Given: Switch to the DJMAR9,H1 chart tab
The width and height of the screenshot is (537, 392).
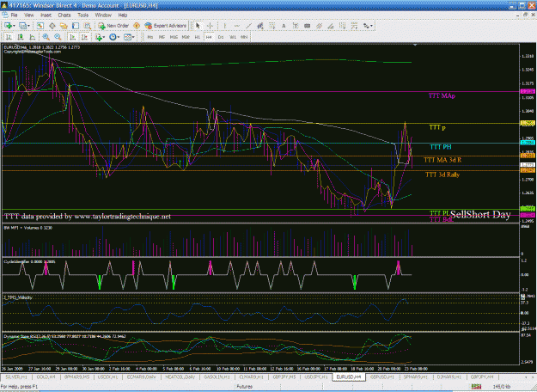Looking at the screenshot, I should coord(449,377).
